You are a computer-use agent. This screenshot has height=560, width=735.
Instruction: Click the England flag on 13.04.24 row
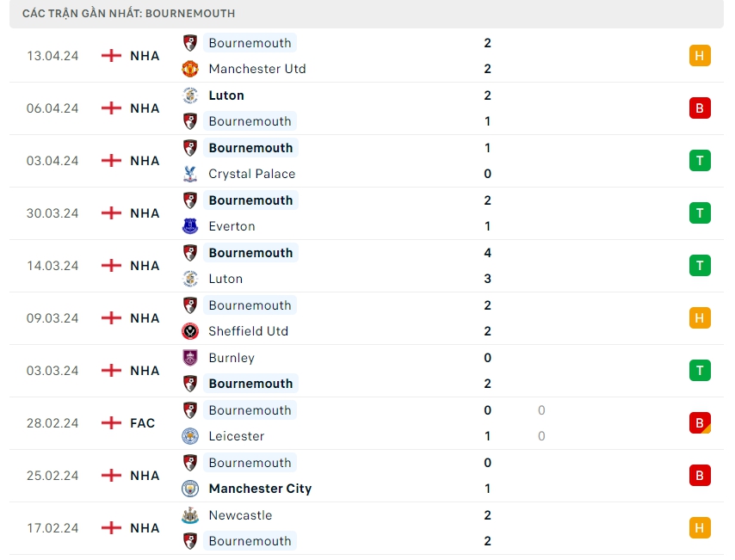pyautogui.click(x=111, y=56)
